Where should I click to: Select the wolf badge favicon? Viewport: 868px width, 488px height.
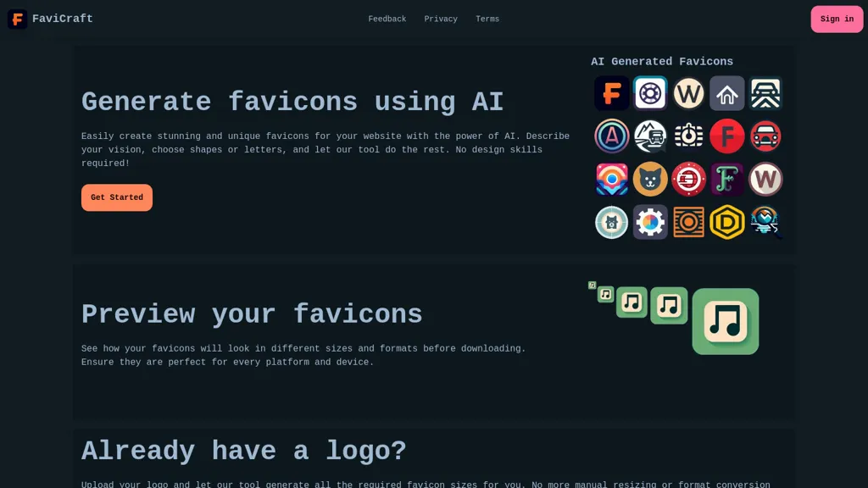tap(612, 222)
